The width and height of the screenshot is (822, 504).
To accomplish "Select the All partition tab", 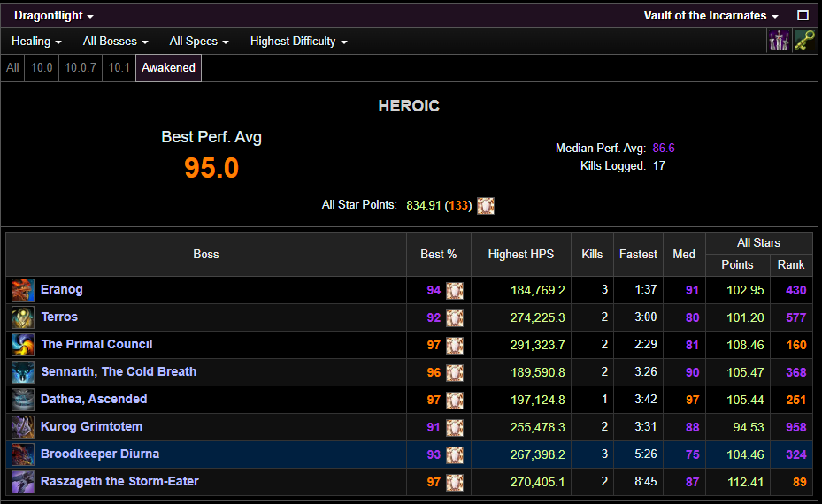I will point(12,67).
